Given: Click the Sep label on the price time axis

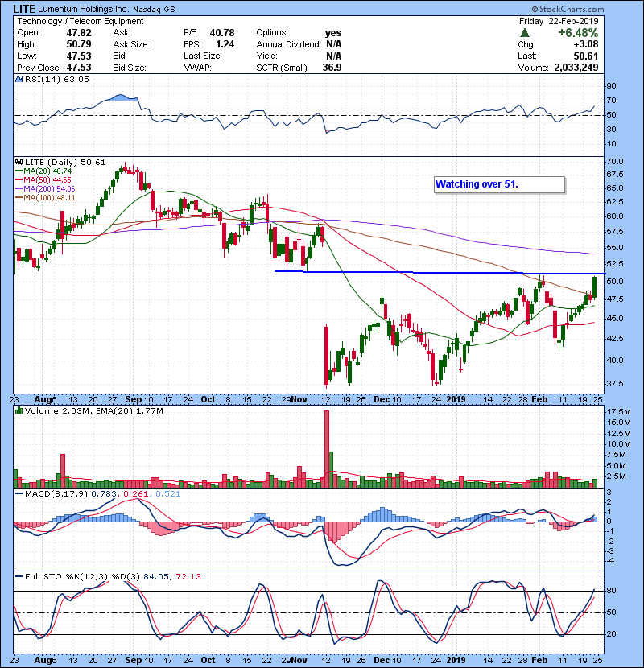Looking at the screenshot, I should point(134,399).
